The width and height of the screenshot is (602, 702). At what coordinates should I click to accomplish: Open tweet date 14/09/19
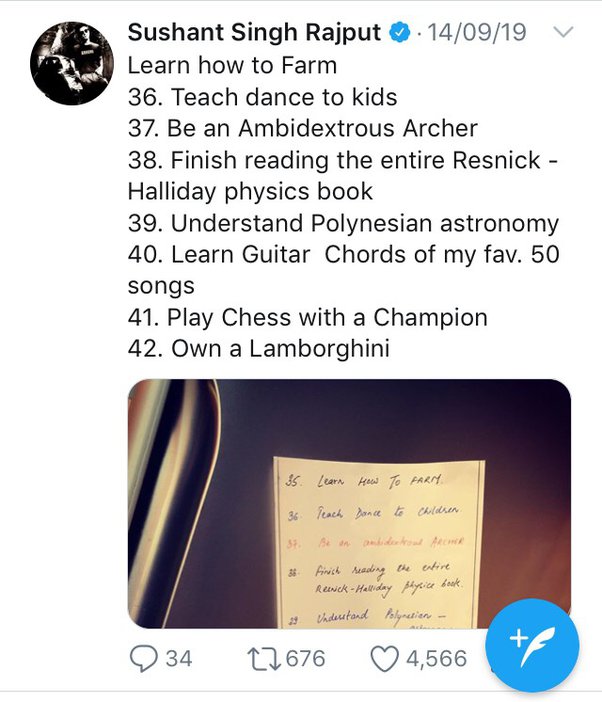477,33
